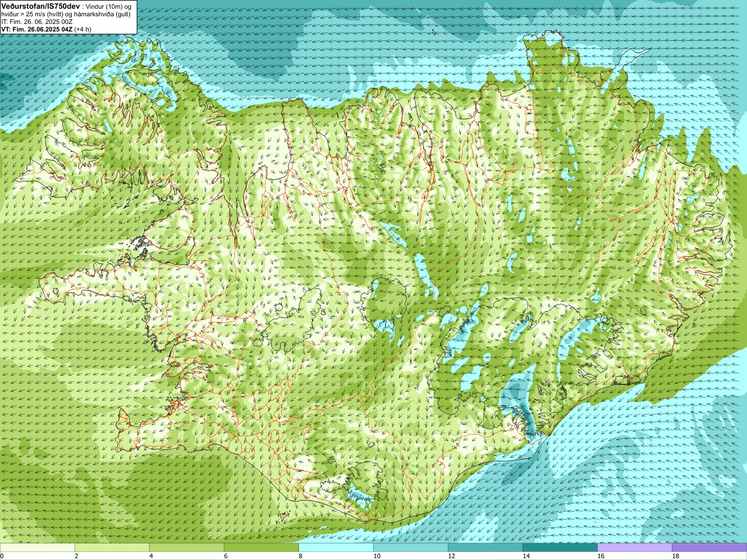Click the 8–10 m/s light cyan legend swatch

tap(336, 548)
